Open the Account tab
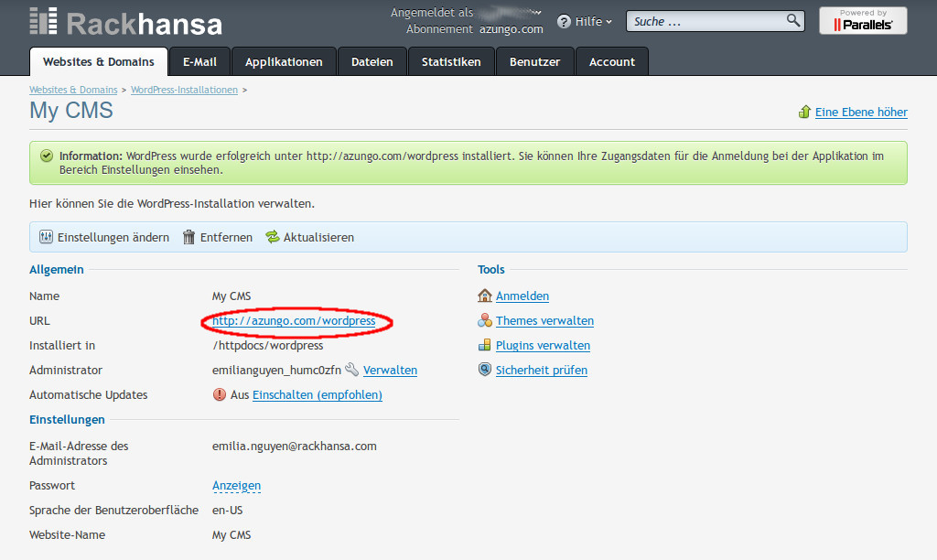 [x=612, y=61]
